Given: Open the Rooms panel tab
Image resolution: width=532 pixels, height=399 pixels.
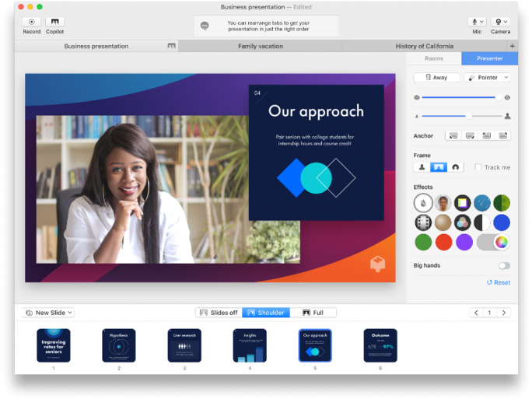Looking at the screenshot, I should [x=434, y=58].
